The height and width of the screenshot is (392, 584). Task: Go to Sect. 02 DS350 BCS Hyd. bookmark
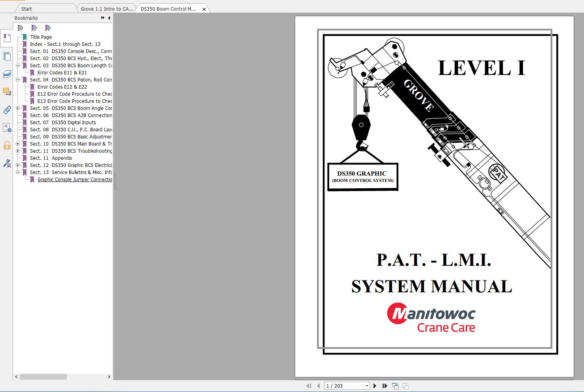coord(71,59)
